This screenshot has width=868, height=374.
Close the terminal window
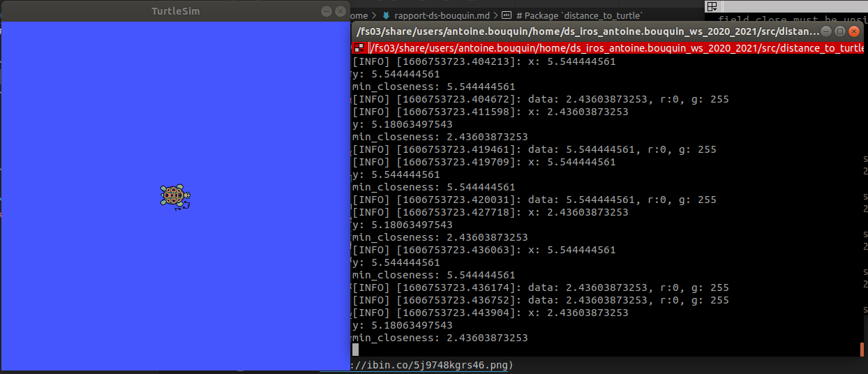[x=854, y=31]
